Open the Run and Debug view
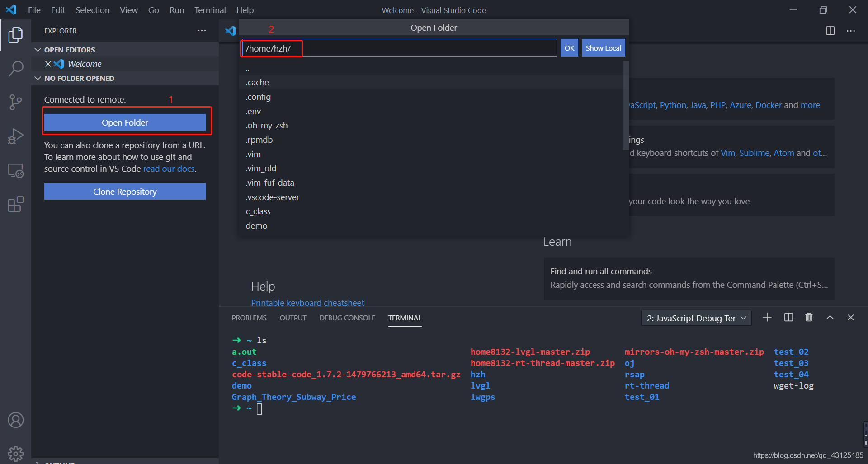Screen dimensions: 868x464 tap(15, 136)
